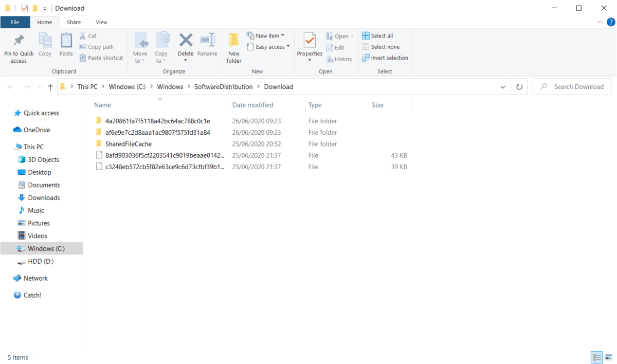The width and height of the screenshot is (617, 364).
Task: Expand the New item dropdown
Action: pyautogui.click(x=266, y=36)
